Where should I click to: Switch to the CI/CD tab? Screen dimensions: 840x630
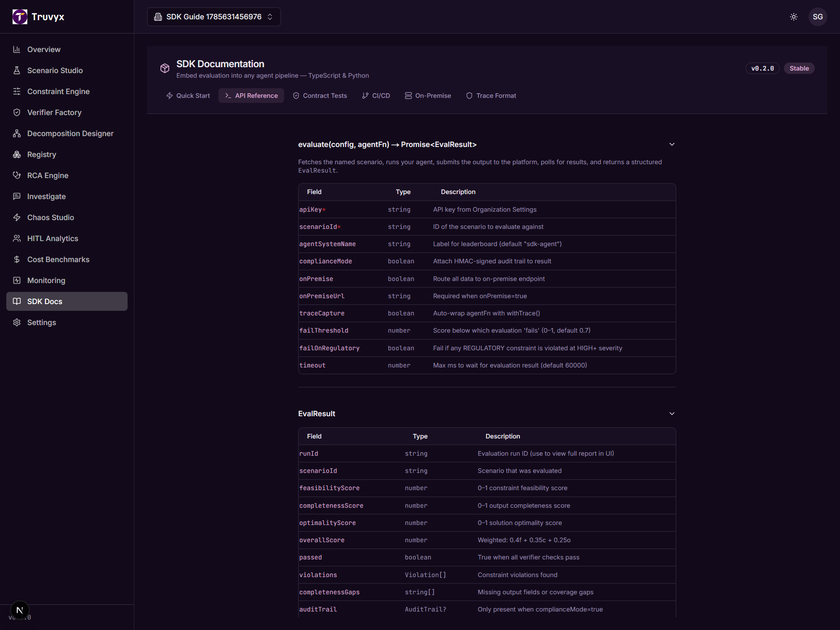point(376,96)
